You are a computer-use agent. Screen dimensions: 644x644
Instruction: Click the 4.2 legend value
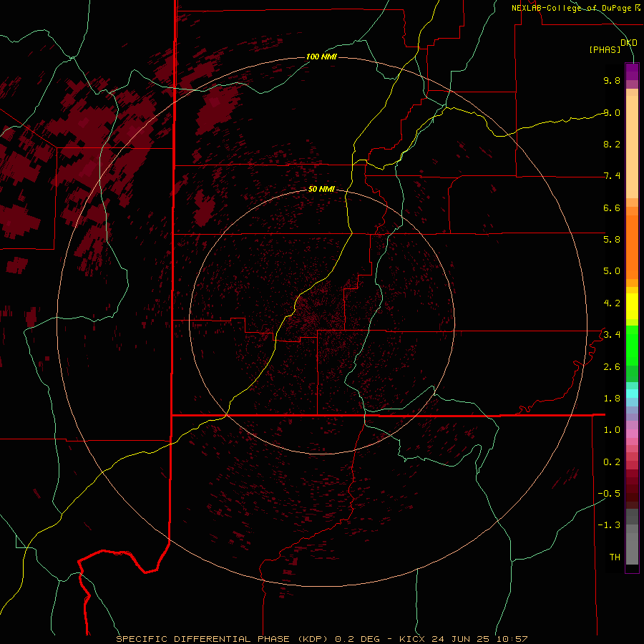pyautogui.click(x=612, y=303)
